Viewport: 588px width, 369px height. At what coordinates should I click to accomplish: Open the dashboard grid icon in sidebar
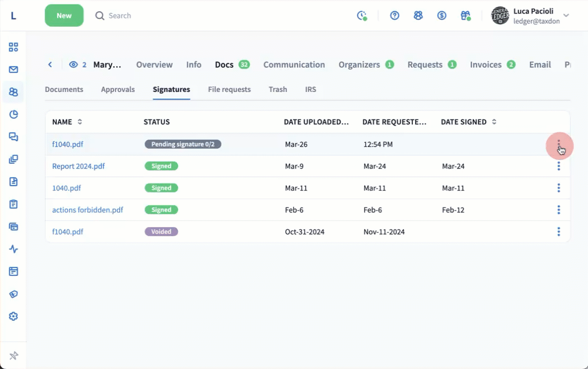click(13, 47)
